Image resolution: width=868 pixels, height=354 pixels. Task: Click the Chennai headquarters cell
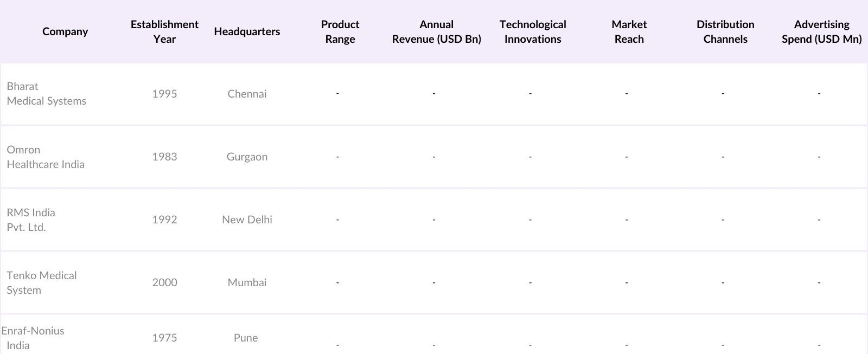click(247, 94)
